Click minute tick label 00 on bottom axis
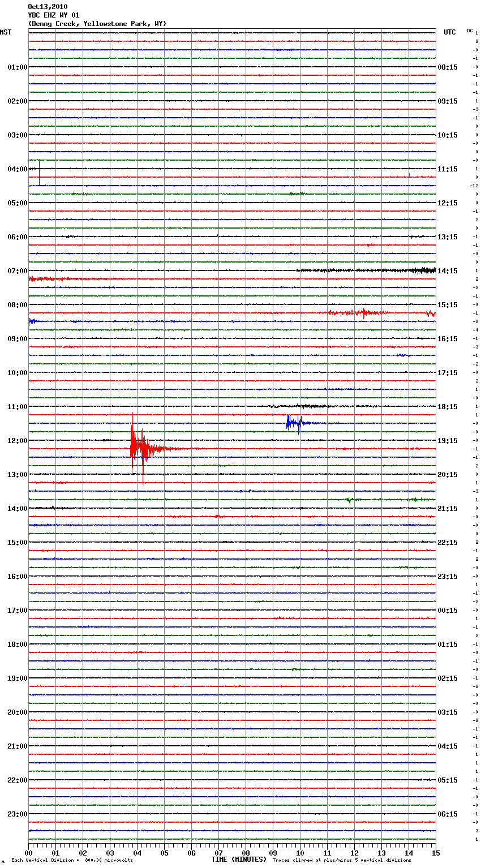Image resolution: width=481 pixels, height=868 pixels. coord(28,853)
